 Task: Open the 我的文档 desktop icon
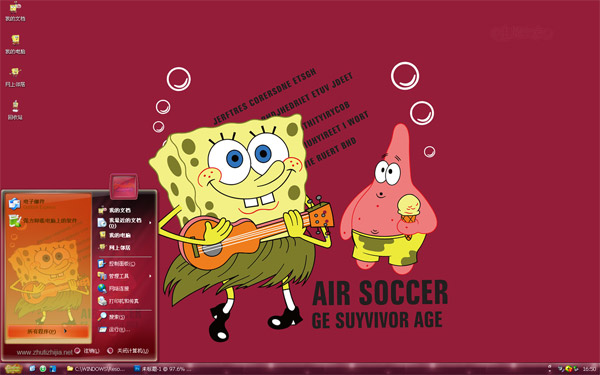pyautogui.click(x=15, y=11)
